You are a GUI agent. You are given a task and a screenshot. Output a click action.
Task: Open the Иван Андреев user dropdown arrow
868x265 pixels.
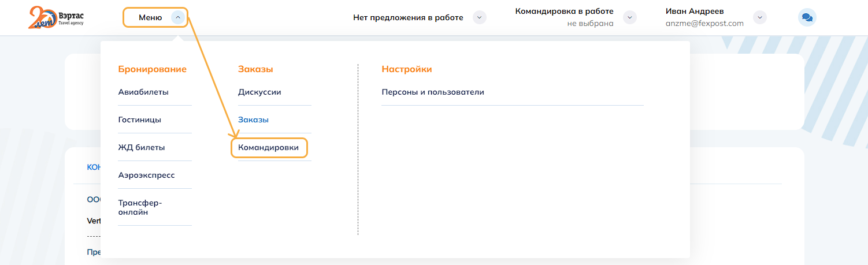(761, 17)
